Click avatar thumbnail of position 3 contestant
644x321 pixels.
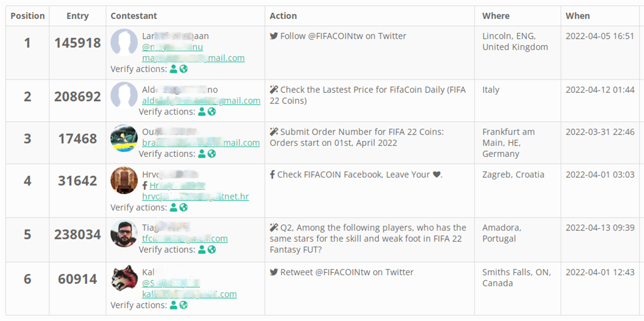[x=124, y=139]
